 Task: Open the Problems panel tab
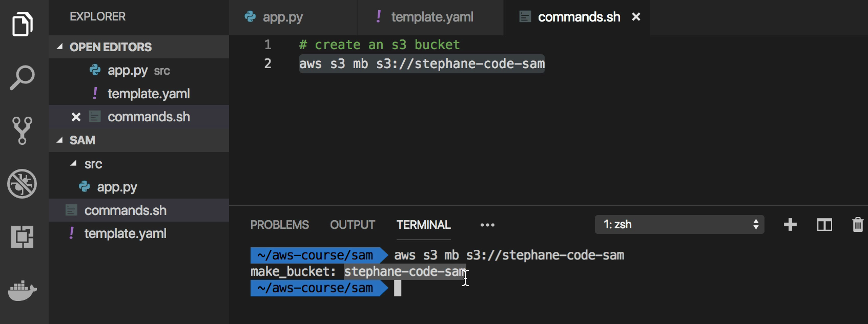[x=280, y=225]
